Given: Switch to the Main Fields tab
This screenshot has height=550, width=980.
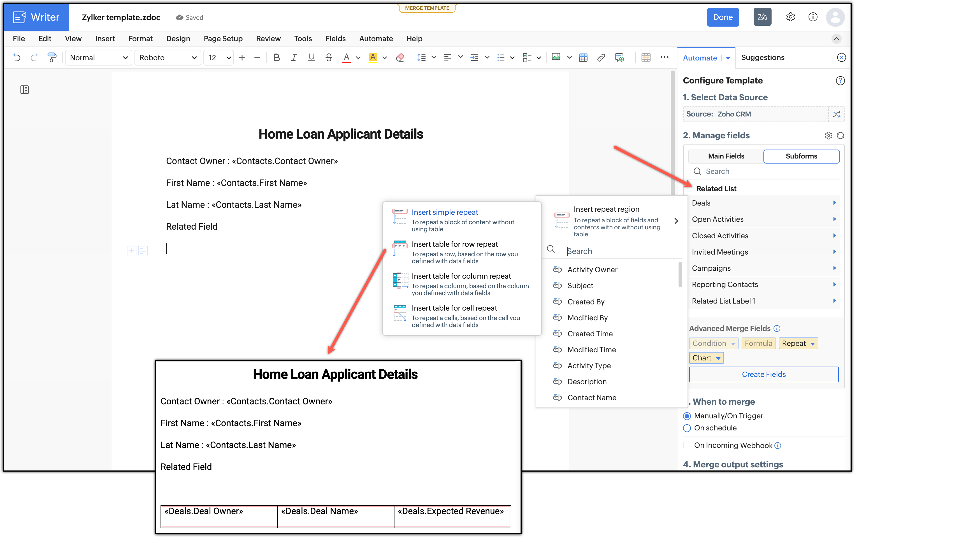Looking at the screenshot, I should pos(726,156).
